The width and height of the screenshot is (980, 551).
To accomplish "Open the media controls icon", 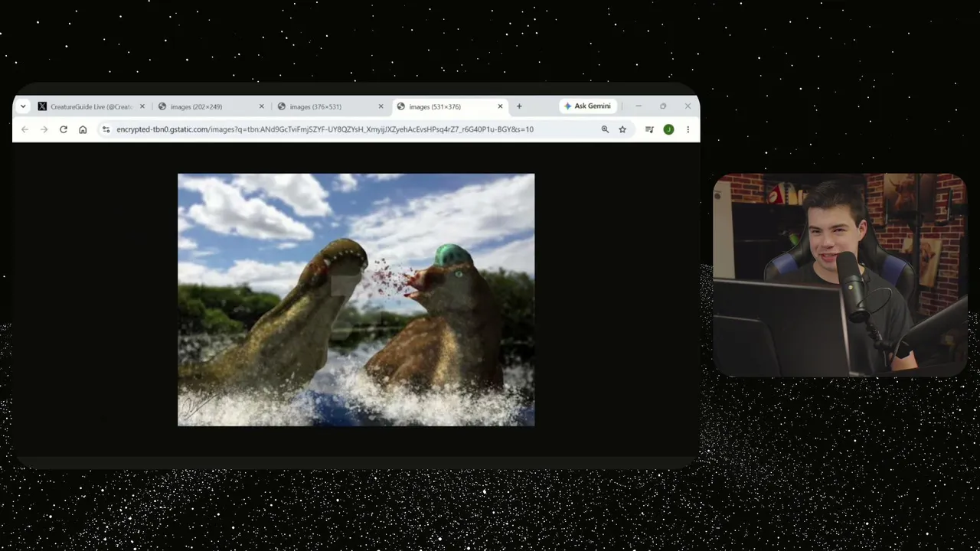I will coord(649,129).
